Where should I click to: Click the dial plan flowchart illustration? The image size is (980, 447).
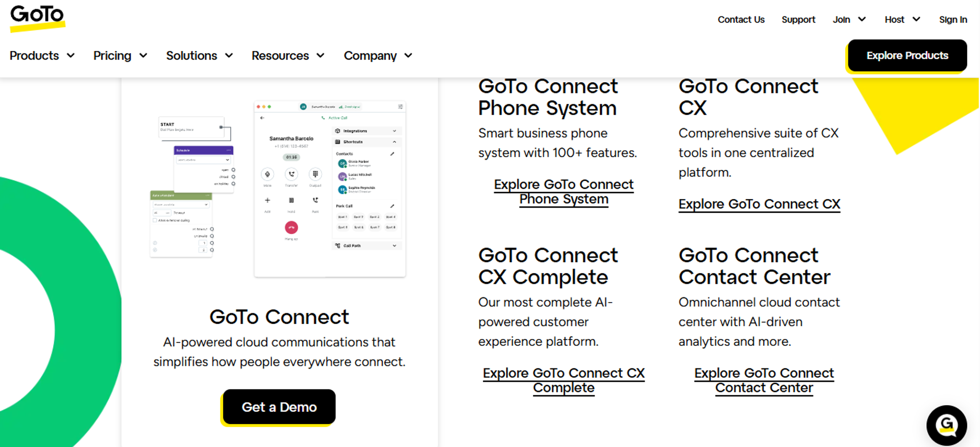193,187
